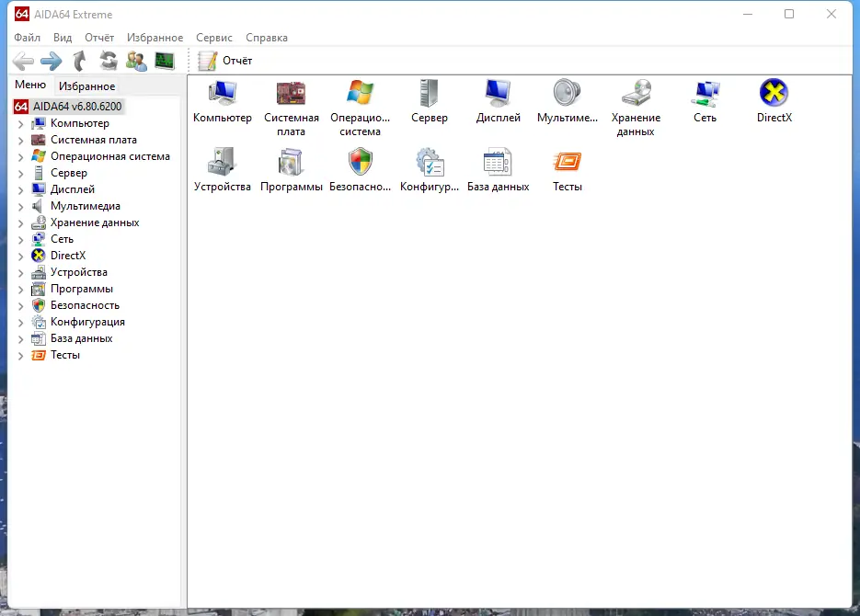Open the Избранное menu in menu bar

pos(155,38)
